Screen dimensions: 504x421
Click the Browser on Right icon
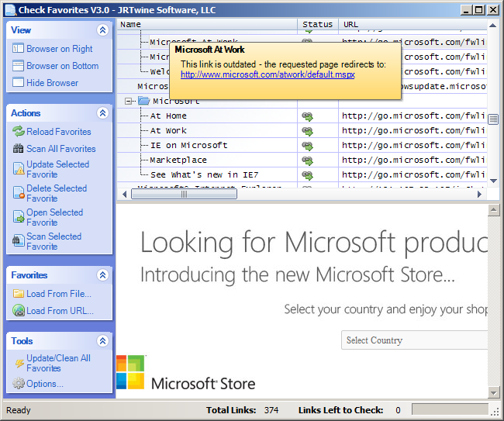18,49
